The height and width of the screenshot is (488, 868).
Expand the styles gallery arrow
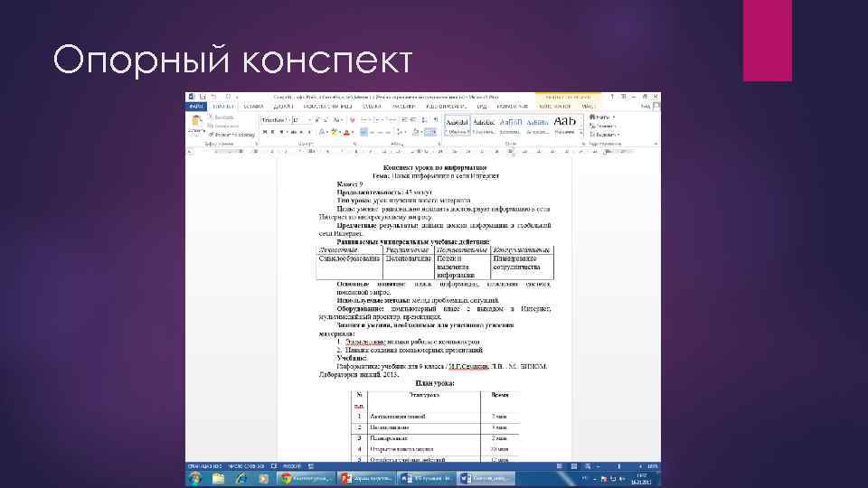coord(581,133)
